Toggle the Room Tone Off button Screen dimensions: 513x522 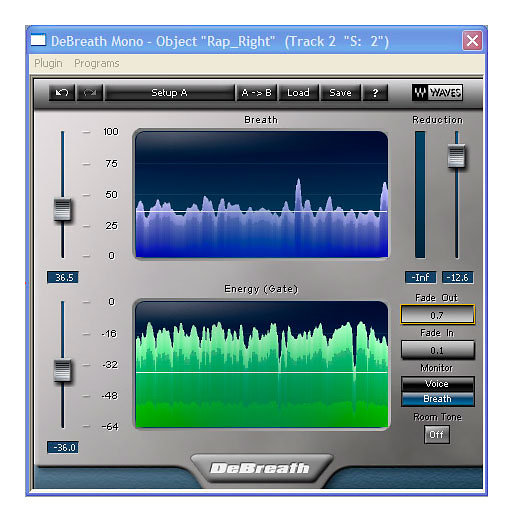coord(437,435)
